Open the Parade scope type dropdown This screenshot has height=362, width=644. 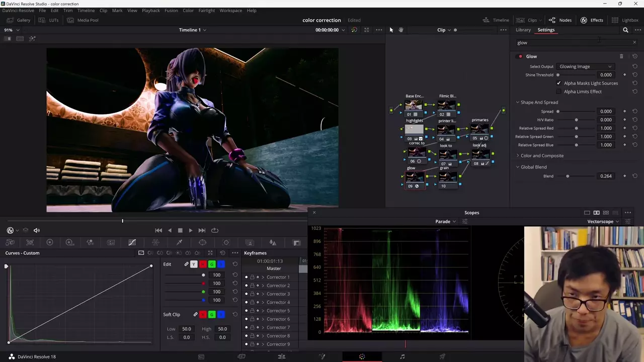[x=445, y=222]
